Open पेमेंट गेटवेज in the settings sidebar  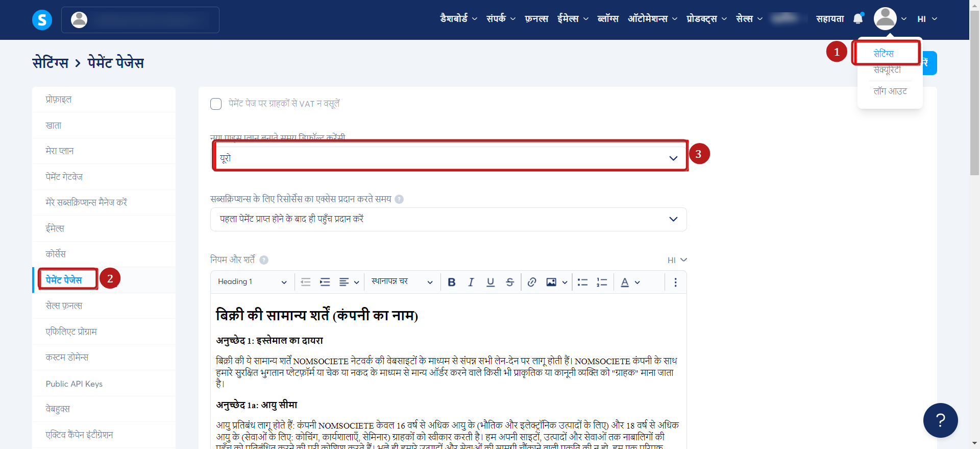(x=104, y=177)
